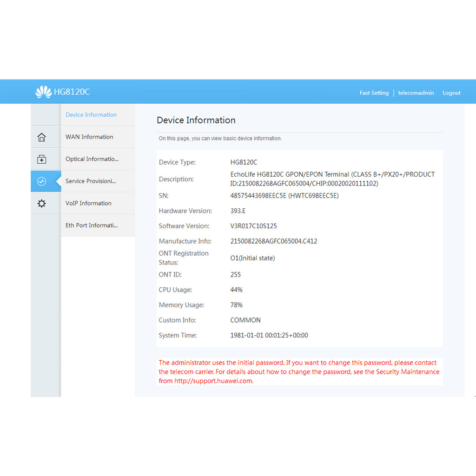Viewport: 476px width, 476px height.
Task: Select the first-aid kit maintenance icon
Action: (42, 159)
